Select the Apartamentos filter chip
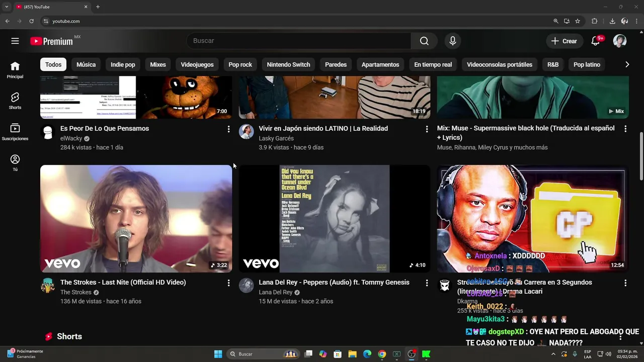 [x=380, y=64]
